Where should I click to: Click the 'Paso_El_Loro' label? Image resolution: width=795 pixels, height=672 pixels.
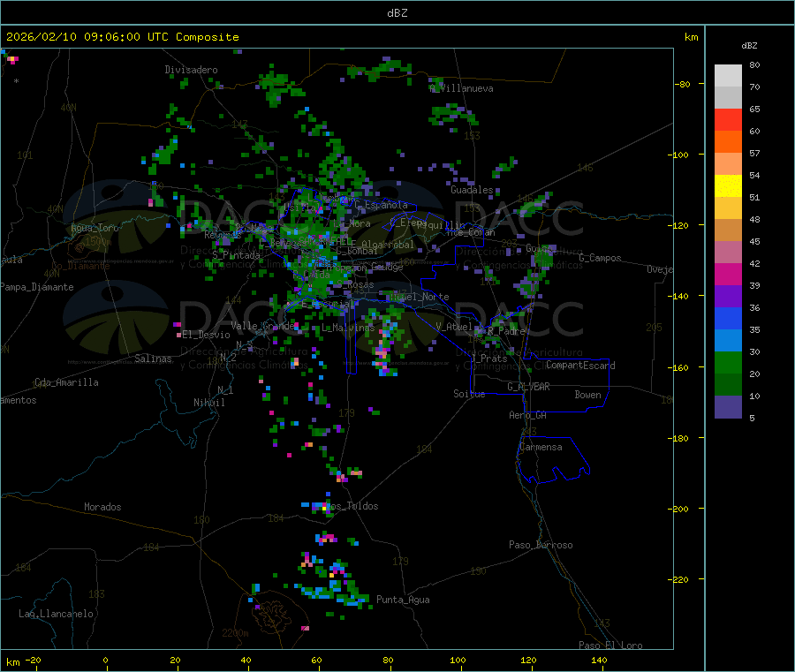click(610, 646)
